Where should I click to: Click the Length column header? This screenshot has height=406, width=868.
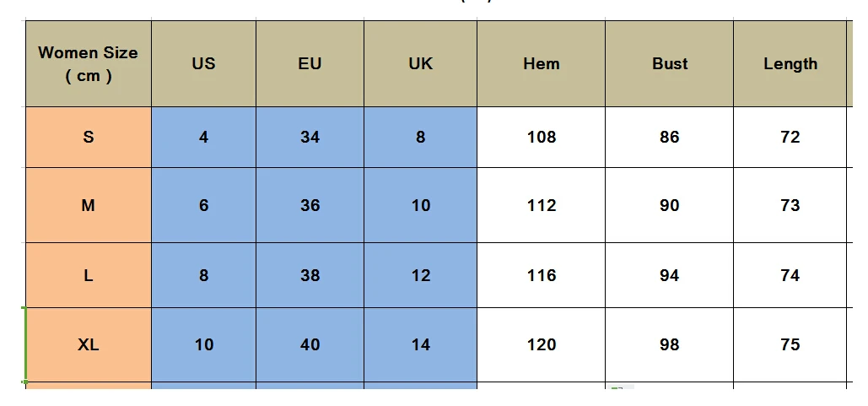[790, 63]
